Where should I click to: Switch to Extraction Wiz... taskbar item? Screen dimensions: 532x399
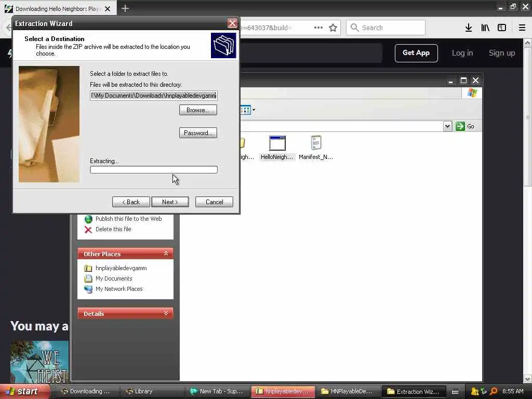click(x=414, y=391)
